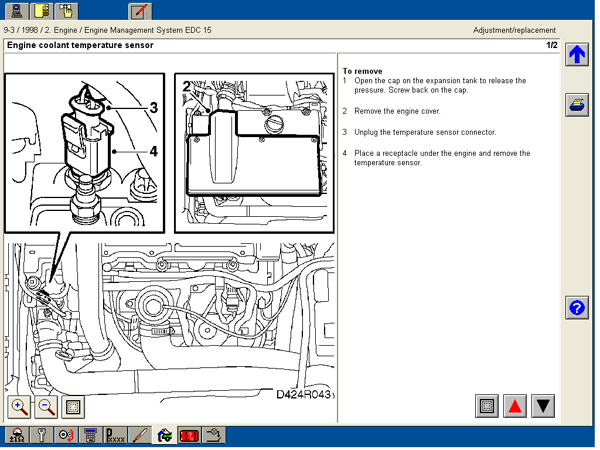Select the third top tab with hand icon

[67, 11]
